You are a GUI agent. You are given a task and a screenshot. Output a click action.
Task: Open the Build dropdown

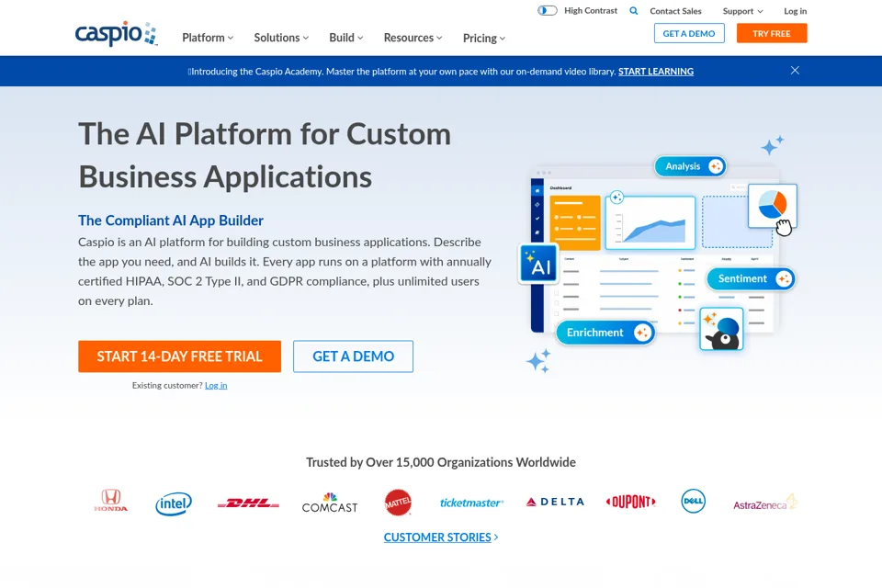tap(346, 38)
